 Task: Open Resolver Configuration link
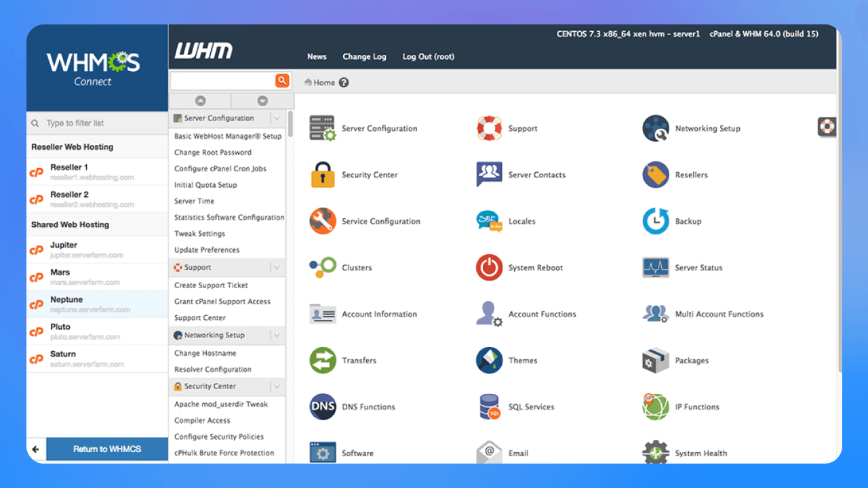pyautogui.click(x=213, y=369)
